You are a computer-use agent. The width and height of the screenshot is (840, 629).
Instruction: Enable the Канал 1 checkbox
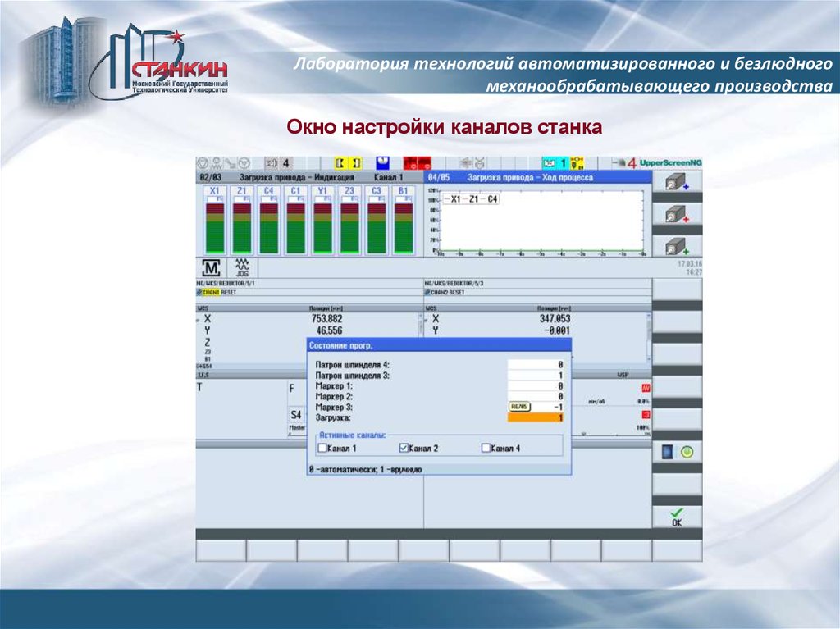click(322, 448)
